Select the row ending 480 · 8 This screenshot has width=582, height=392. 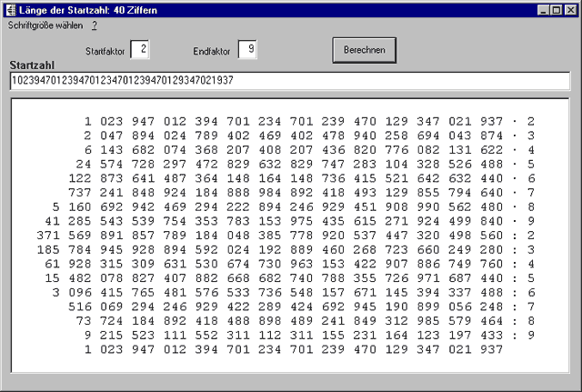294,206
